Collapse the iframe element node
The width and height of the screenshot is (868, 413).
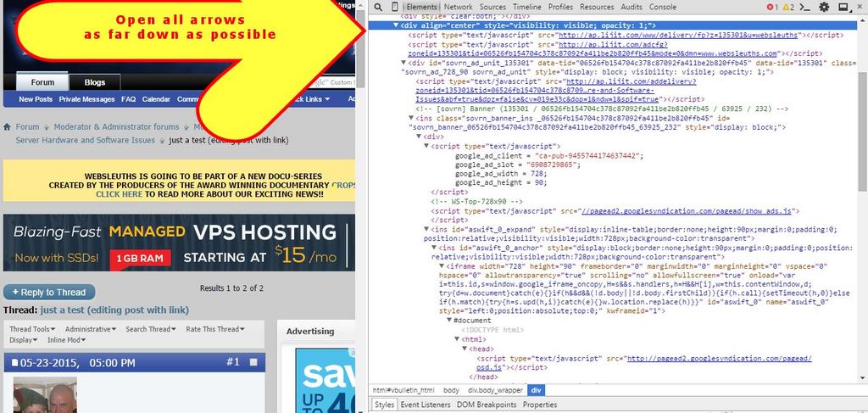pyautogui.click(x=441, y=266)
